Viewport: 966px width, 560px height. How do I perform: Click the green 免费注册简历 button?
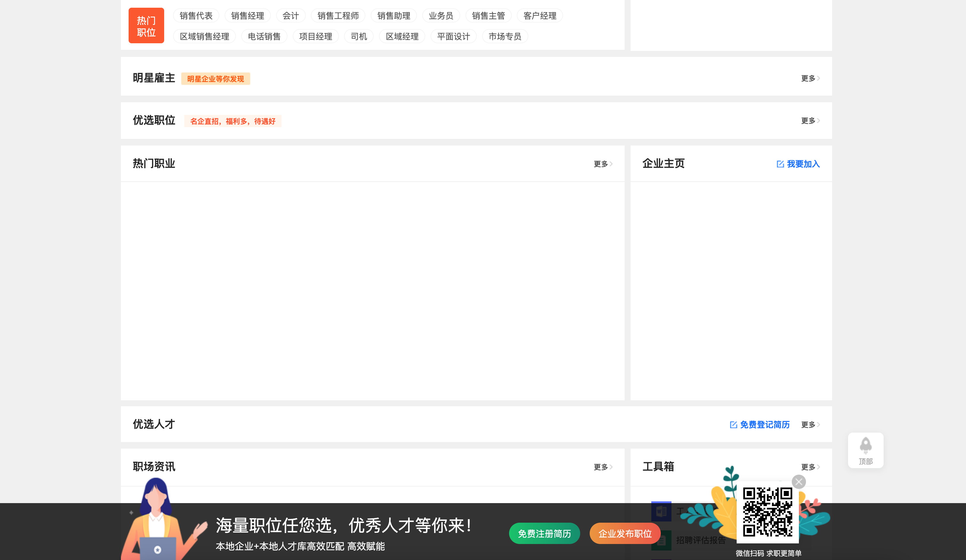(x=544, y=534)
